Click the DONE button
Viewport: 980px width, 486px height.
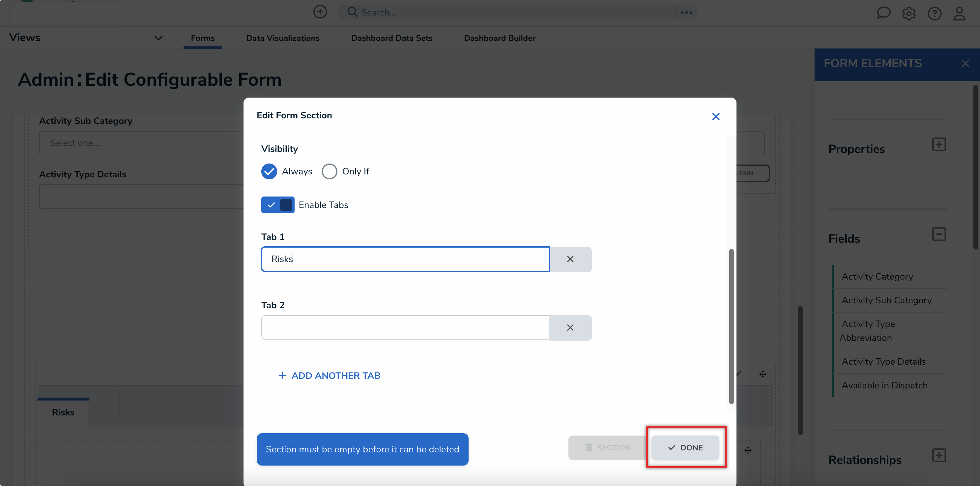[x=685, y=447]
